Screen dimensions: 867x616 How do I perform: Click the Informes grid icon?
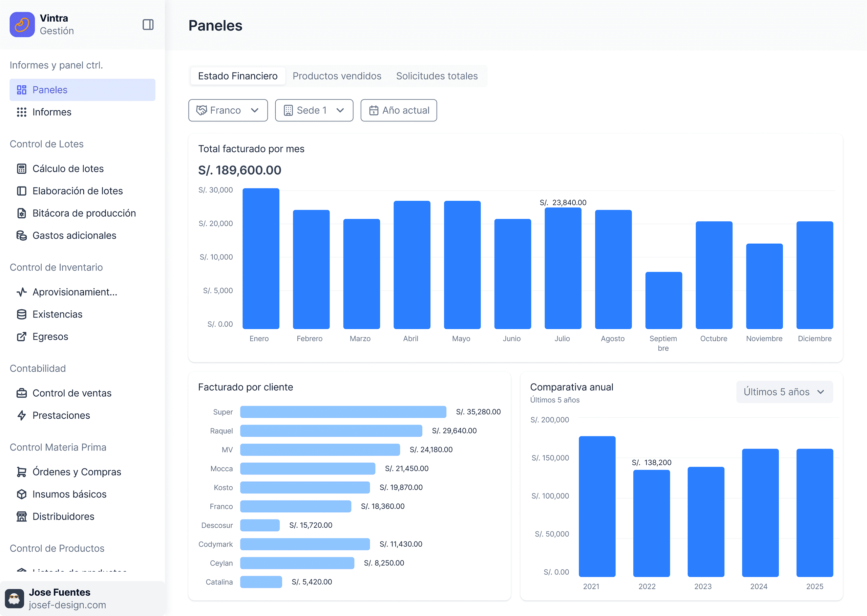(x=22, y=112)
